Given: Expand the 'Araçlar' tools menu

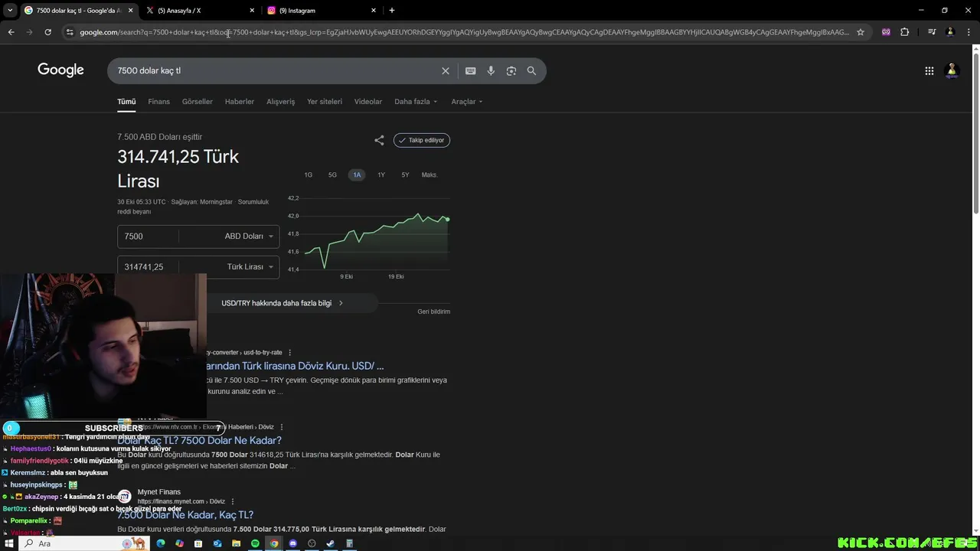Looking at the screenshot, I should 467,101.
